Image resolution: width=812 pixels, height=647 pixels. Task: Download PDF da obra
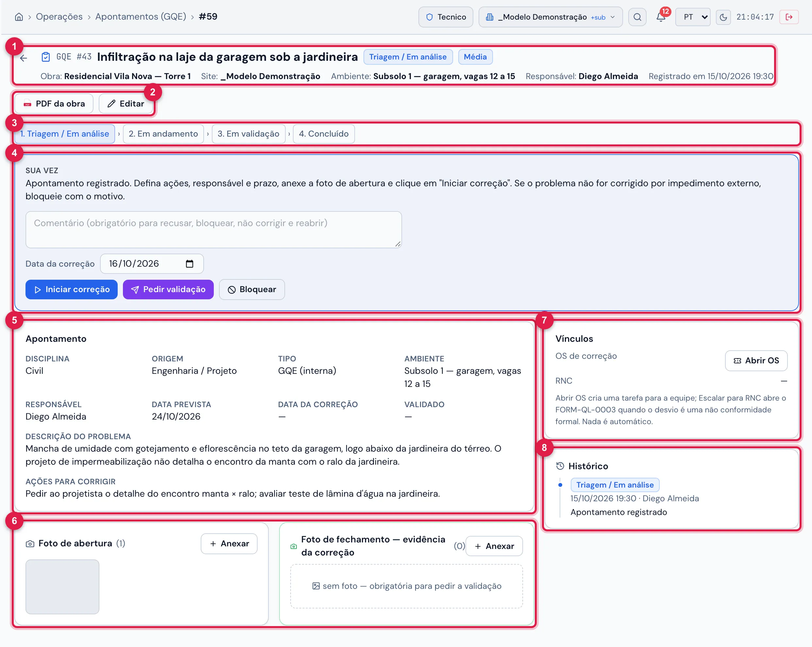[54, 104]
